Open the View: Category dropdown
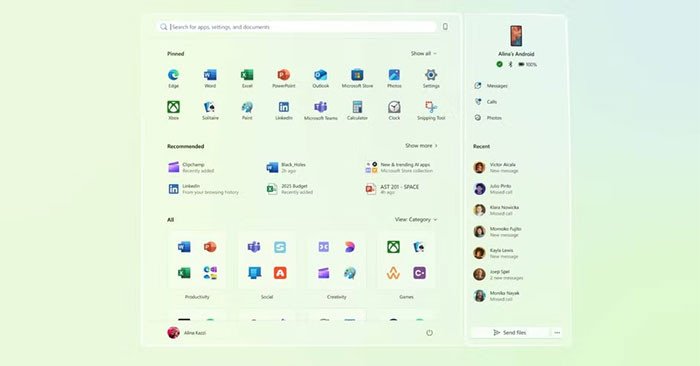Screen dimensions: 700x366 (416, 220)
